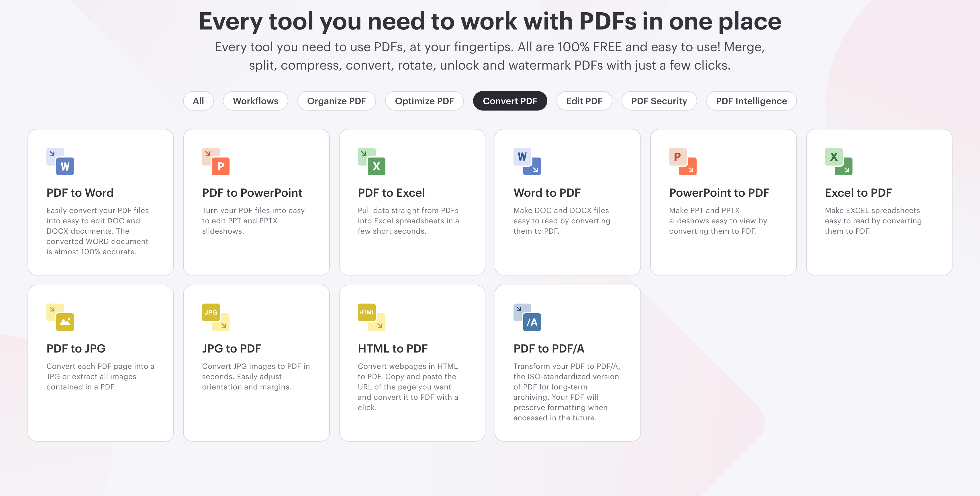This screenshot has width=980, height=496.
Task: Click the PDF to PDF/A icon
Action: 527,317
